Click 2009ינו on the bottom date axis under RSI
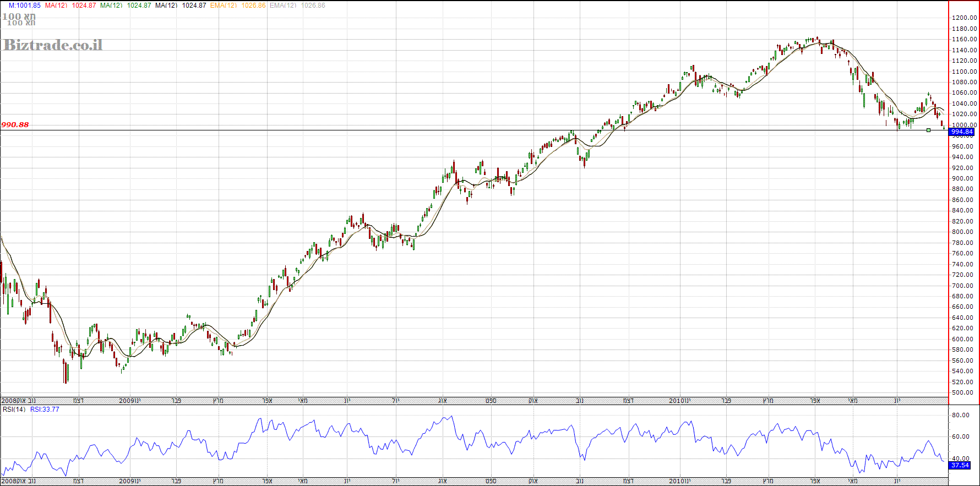 click(130, 481)
